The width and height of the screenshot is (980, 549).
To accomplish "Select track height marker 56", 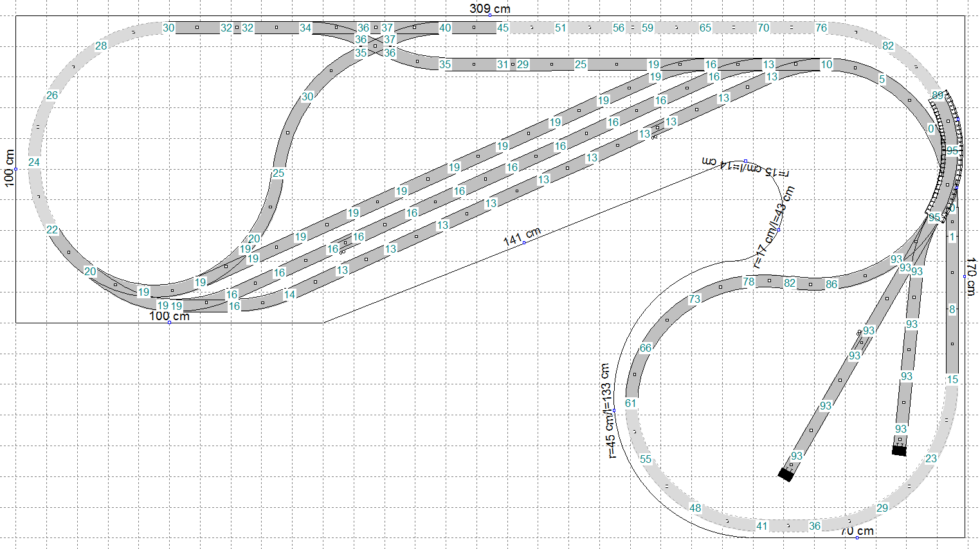I will point(619,28).
